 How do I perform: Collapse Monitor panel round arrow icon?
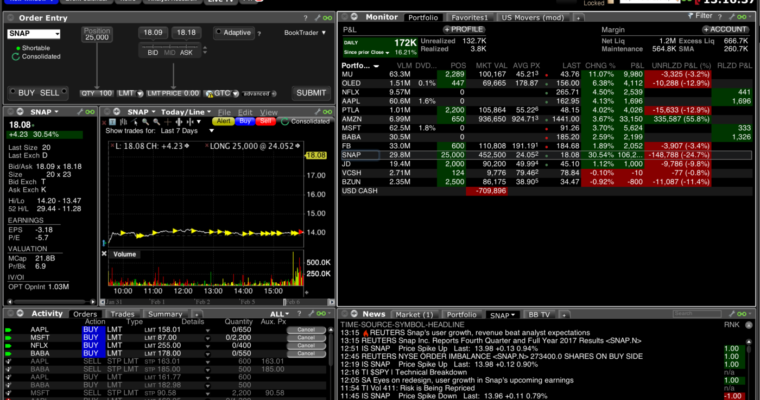coord(354,17)
